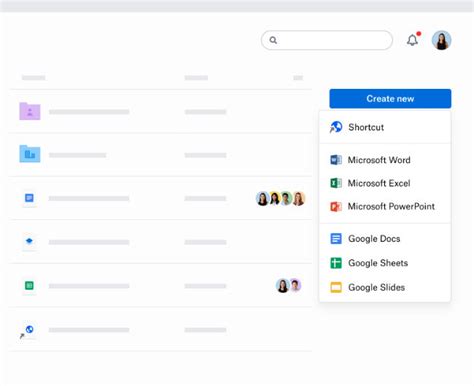Select Google Slides menu entry

[385, 287]
